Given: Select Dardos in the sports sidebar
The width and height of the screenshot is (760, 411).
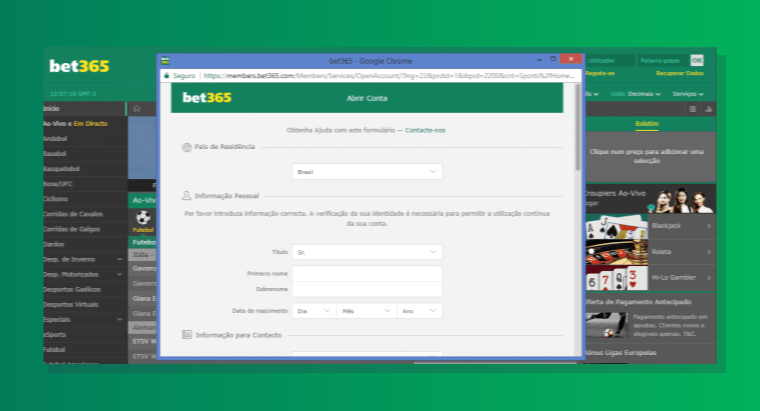Looking at the screenshot, I should click(85, 244).
